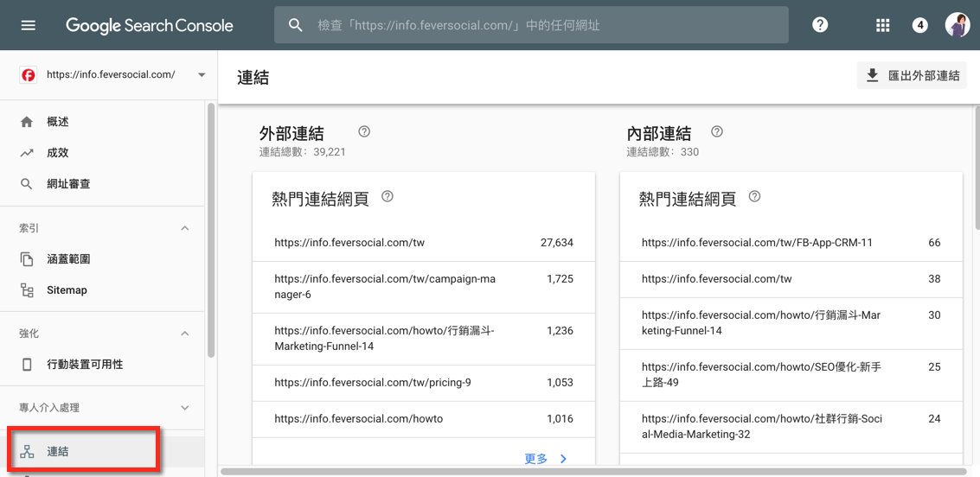This screenshot has width=980, height=477.
Task: Click the help question mark icon in header
Action: coord(820,25)
